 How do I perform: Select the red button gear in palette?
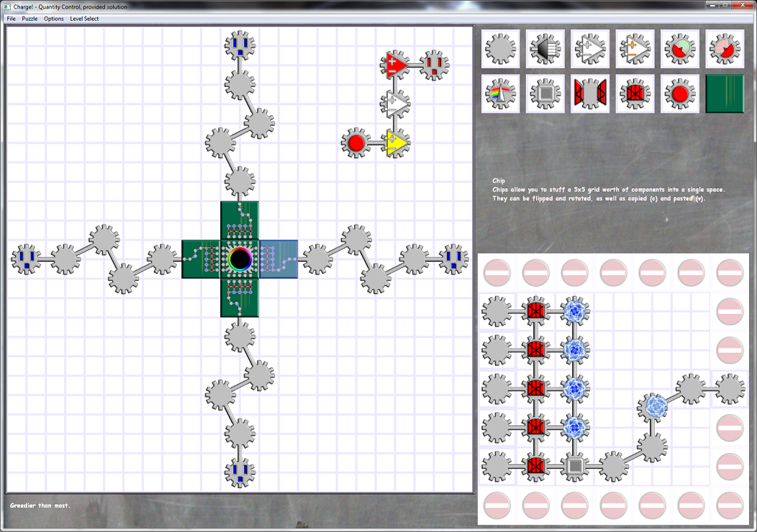(x=679, y=93)
